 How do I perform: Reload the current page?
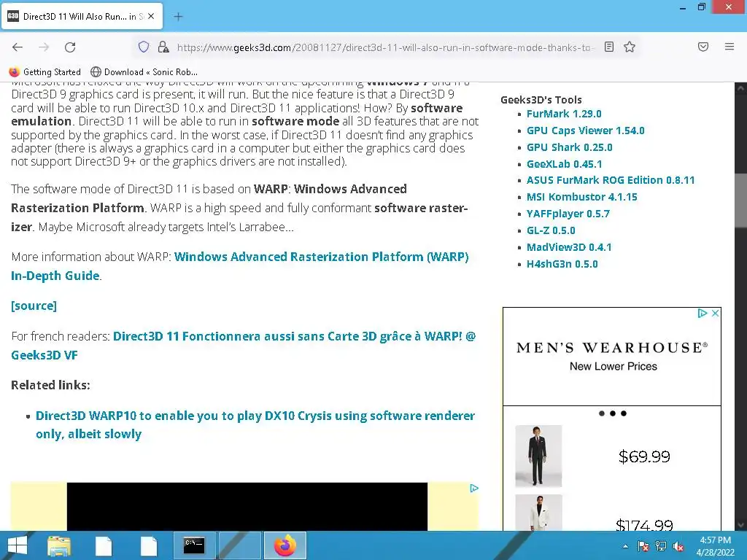click(x=70, y=47)
